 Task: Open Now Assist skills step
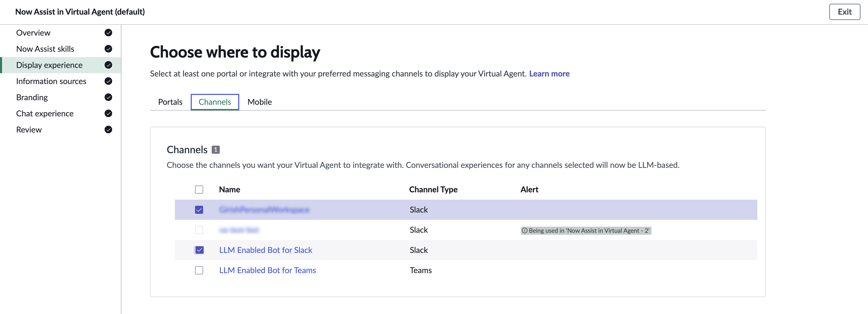(61, 49)
